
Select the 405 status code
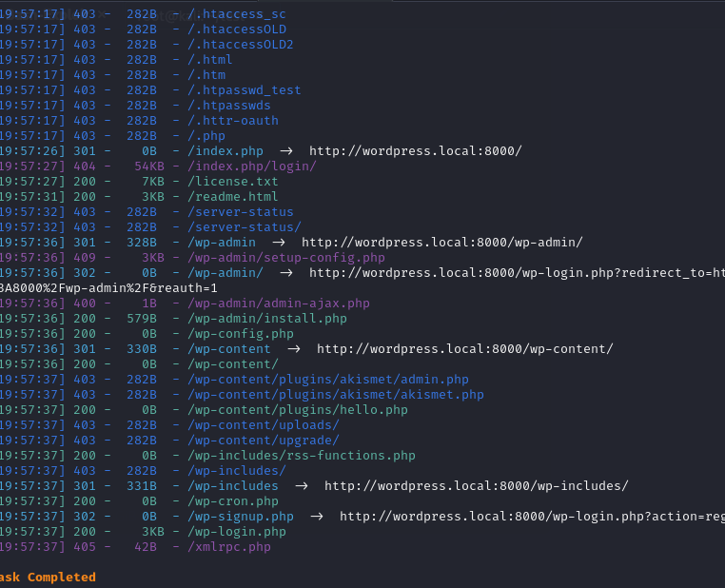tap(85, 548)
